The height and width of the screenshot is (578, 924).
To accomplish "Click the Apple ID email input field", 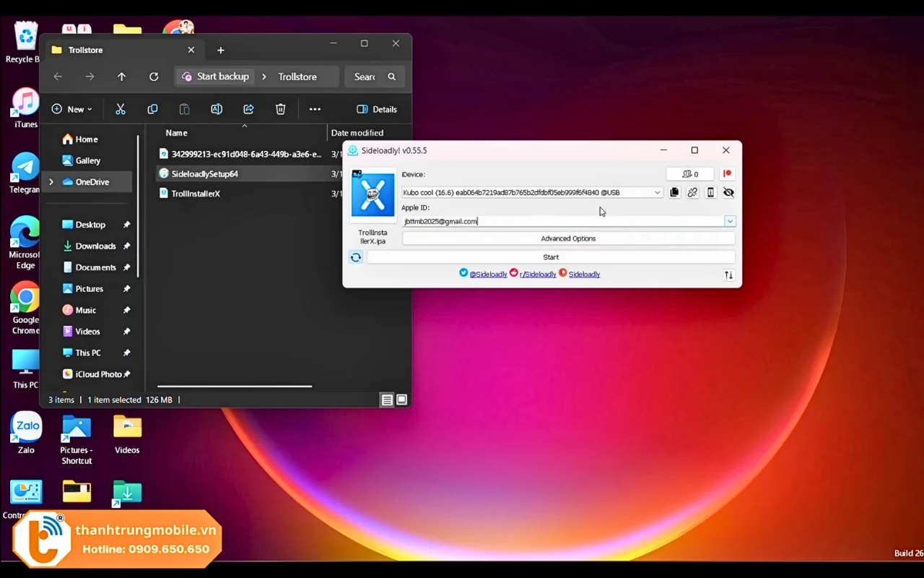I will (563, 221).
